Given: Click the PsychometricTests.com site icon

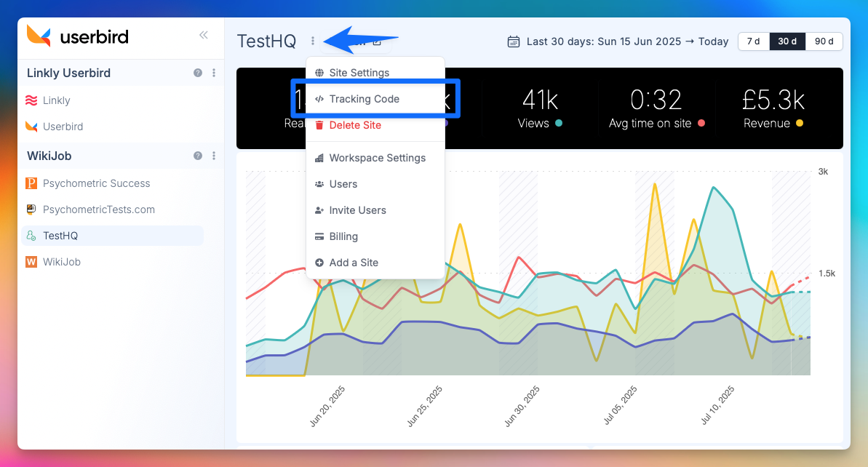Looking at the screenshot, I should [x=31, y=209].
